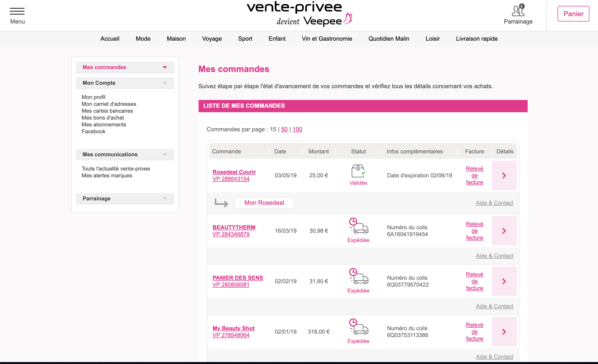
Task: Click Aide & Contact under PANIER DES SENS
Action: tap(494, 306)
